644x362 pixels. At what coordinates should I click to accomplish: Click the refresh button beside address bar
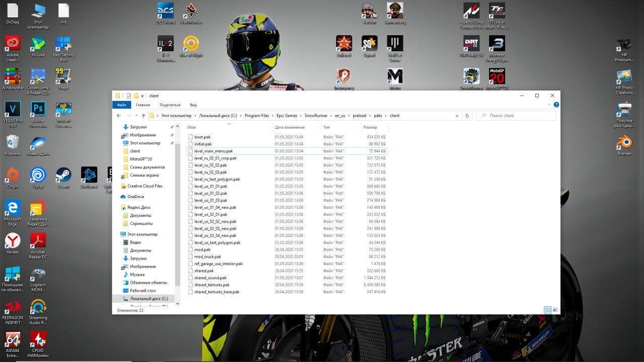point(467,116)
